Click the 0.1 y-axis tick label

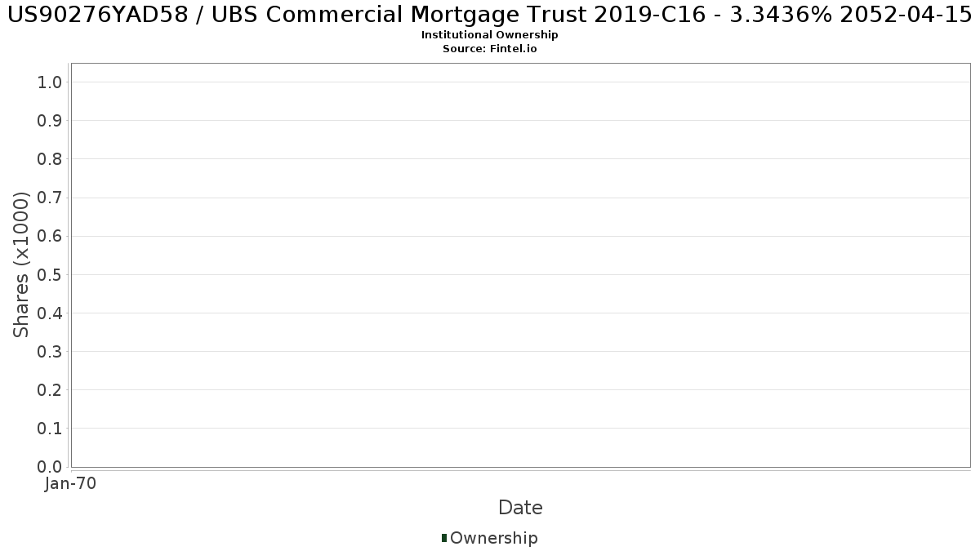coord(50,429)
